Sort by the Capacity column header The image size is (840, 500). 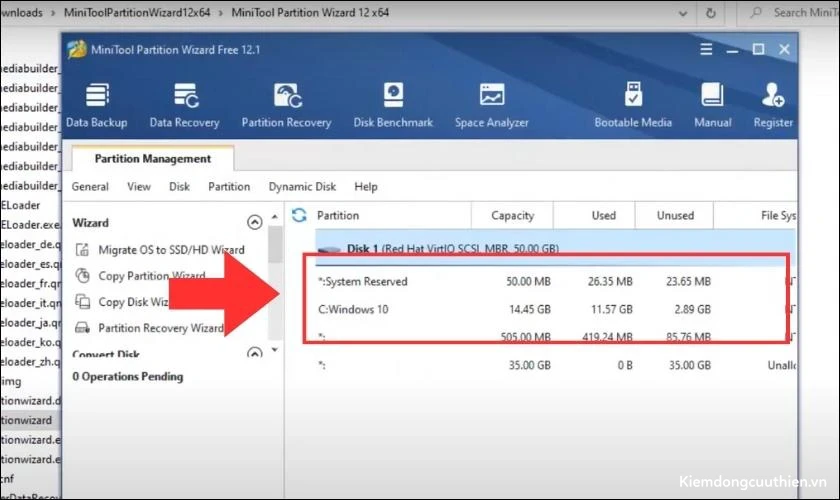tap(513, 215)
